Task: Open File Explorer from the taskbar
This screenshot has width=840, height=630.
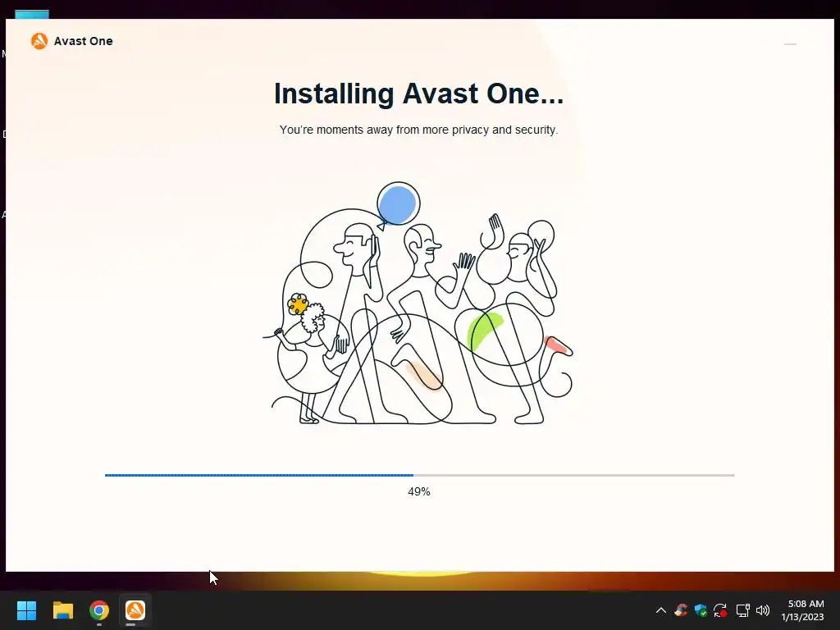Action: pyautogui.click(x=62, y=610)
